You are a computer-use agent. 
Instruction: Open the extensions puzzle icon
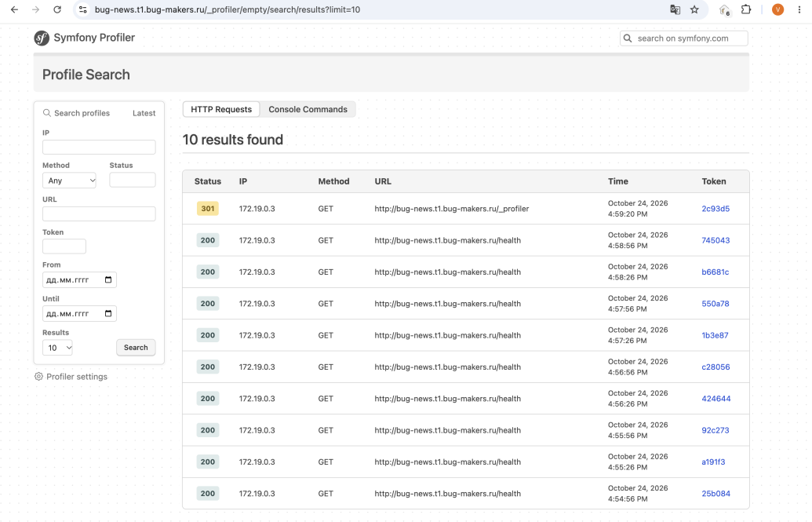point(746,9)
